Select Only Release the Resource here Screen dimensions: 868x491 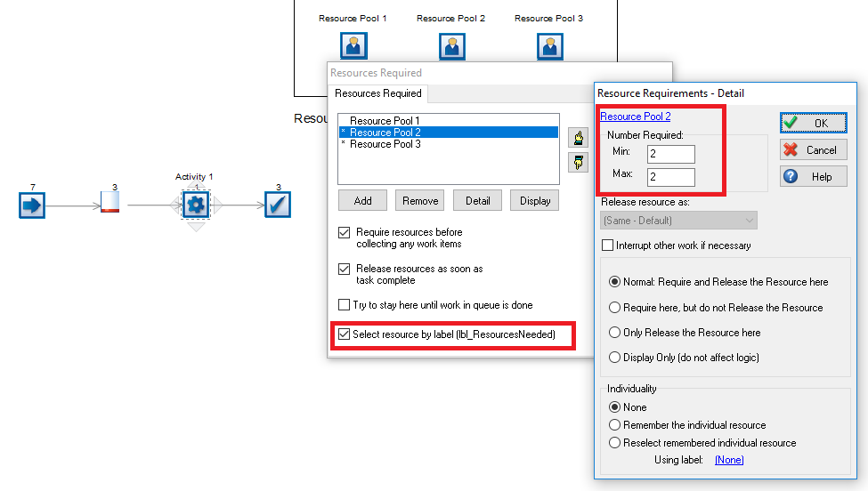click(614, 333)
